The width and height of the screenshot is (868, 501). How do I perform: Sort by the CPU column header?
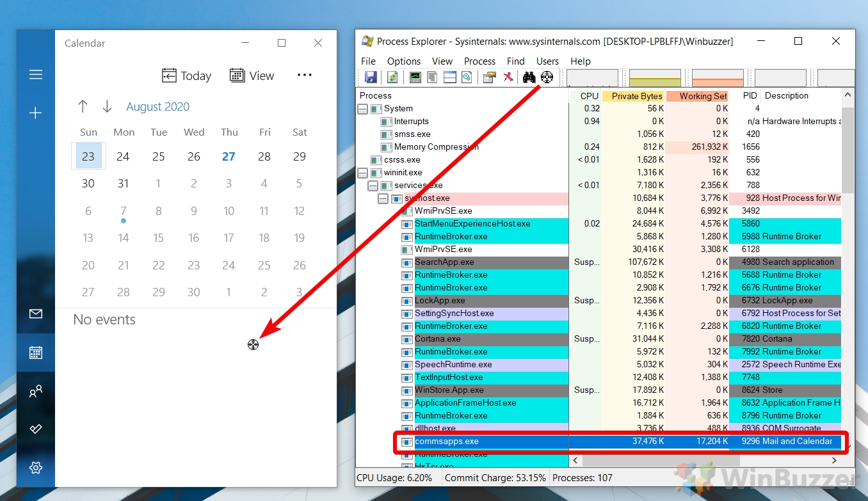(x=586, y=96)
